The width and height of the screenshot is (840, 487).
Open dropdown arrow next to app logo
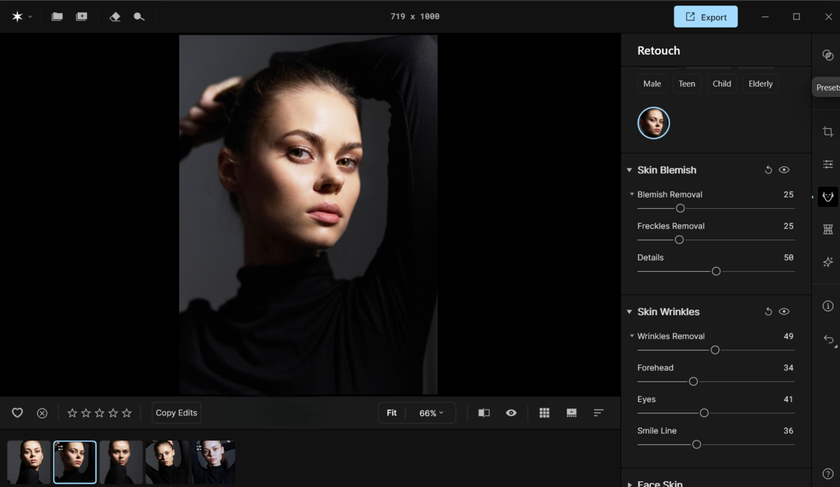[x=30, y=17]
